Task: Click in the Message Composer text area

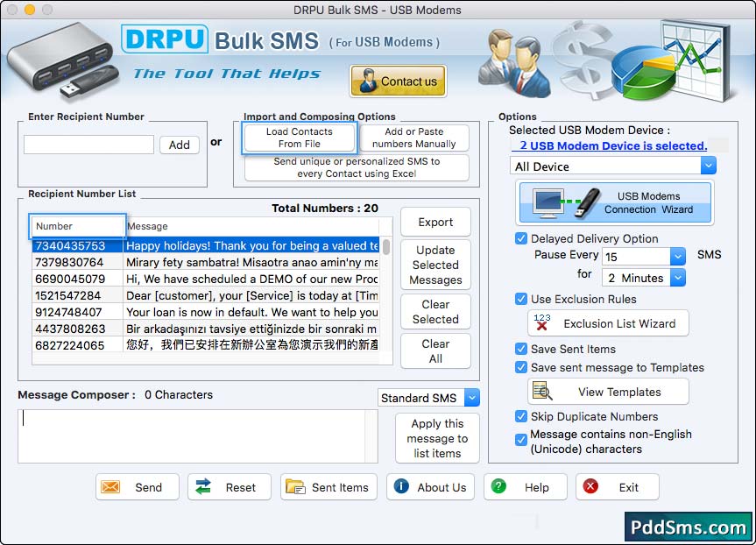Action: point(192,436)
